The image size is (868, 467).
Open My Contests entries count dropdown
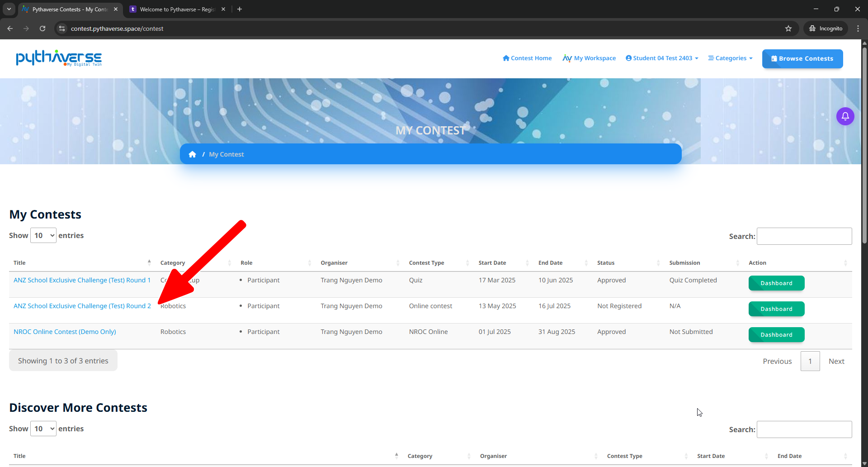43,235
